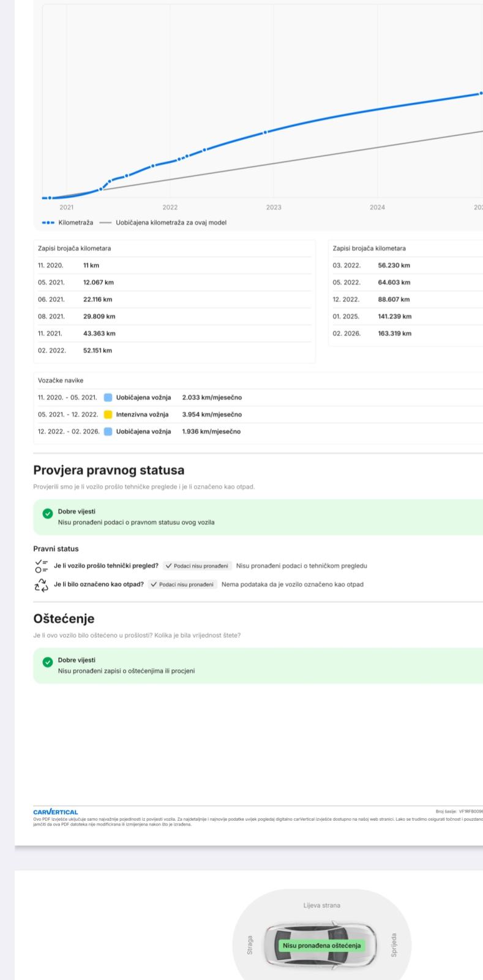Click odometer record '141.239 km'
This screenshot has height=980, width=483.
click(x=395, y=317)
